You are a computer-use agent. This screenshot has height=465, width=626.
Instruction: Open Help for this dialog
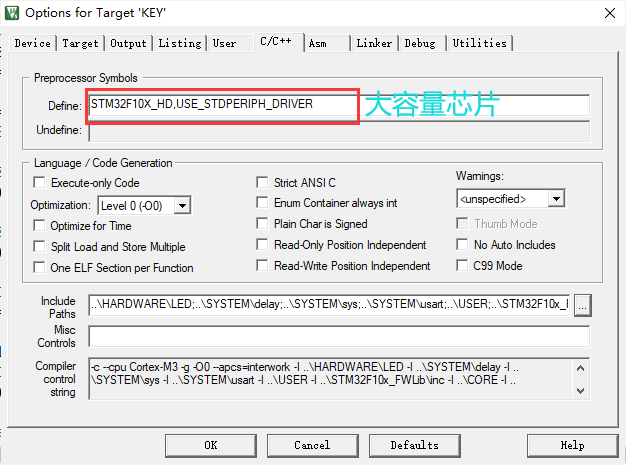coord(573,445)
